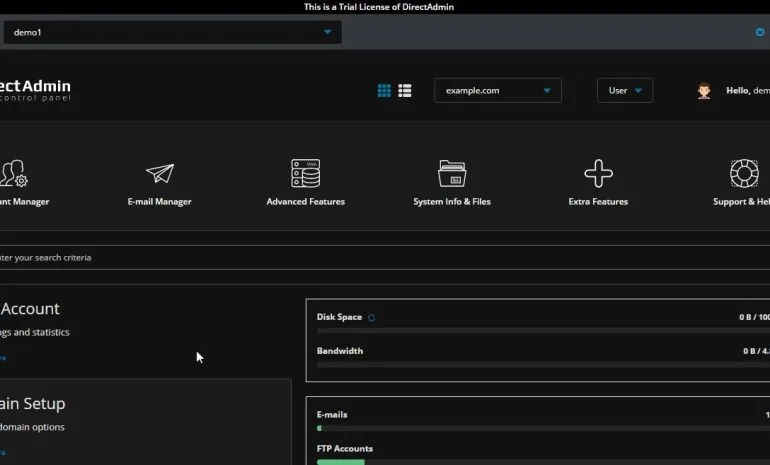Open Extra Features plus icon
This screenshot has height=465, width=770.
pos(598,173)
